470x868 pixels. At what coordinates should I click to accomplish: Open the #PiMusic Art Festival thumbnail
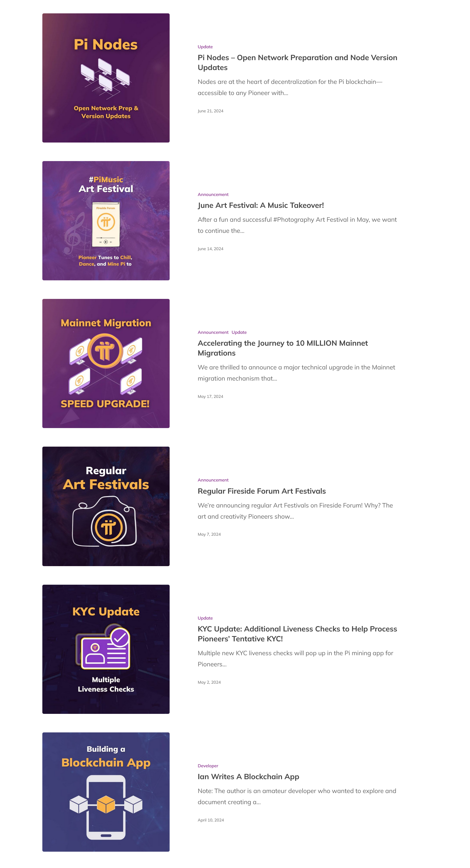coord(106,221)
